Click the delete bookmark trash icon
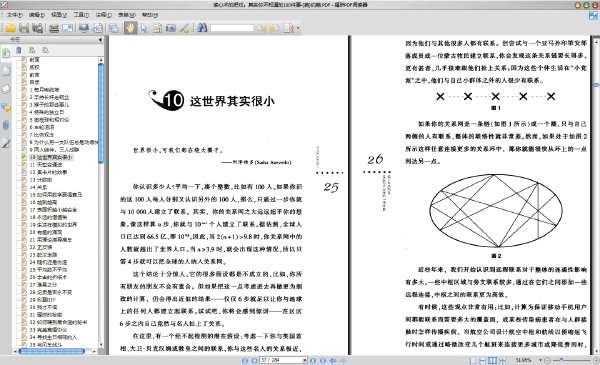The height and width of the screenshot is (365, 600). pos(18,50)
